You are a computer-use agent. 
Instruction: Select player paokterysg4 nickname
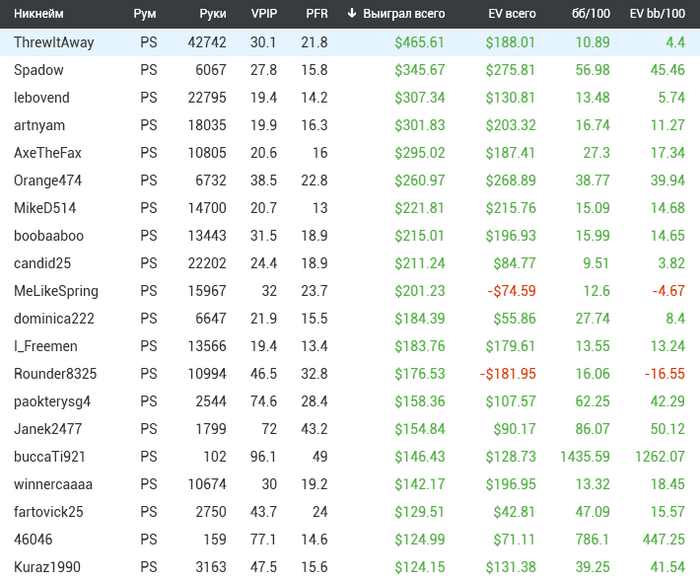[x=52, y=402]
